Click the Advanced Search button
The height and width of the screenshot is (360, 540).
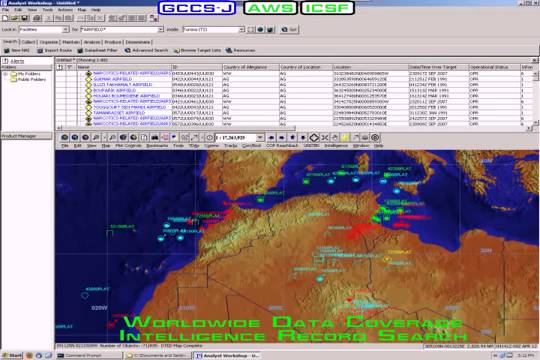click(x=146, y=50)
